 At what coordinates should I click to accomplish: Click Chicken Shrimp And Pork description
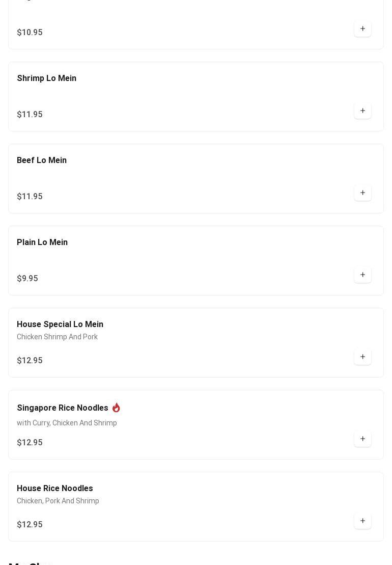57,337
